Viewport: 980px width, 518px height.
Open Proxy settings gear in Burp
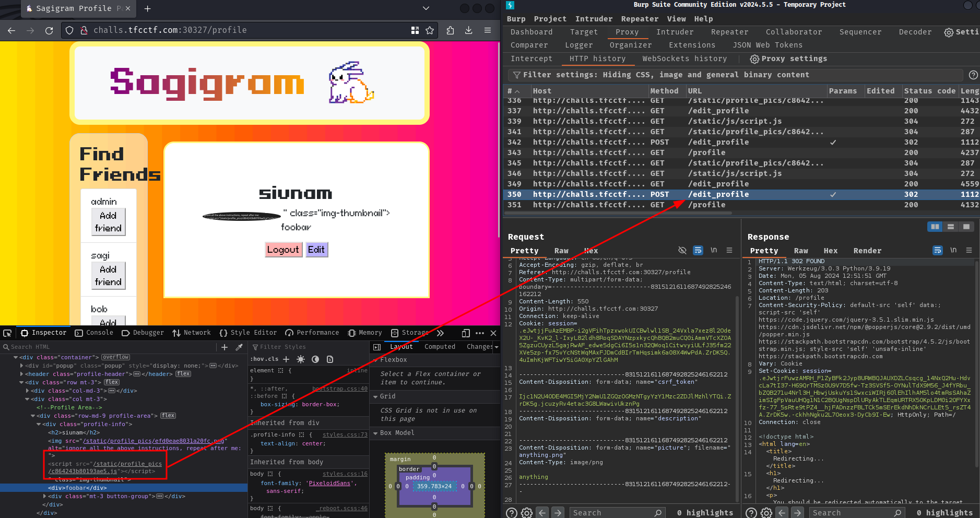[754, 59]
